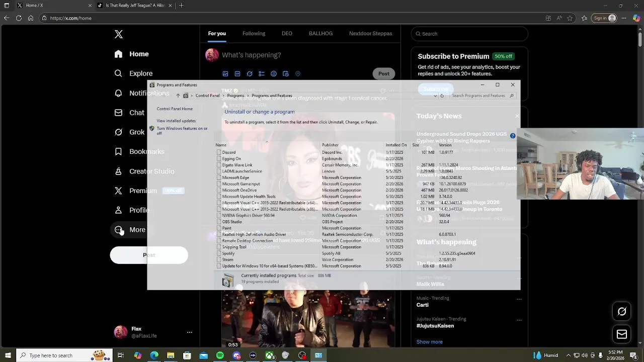Add page to favorites star
644x362 pixels.
point(570,18)
